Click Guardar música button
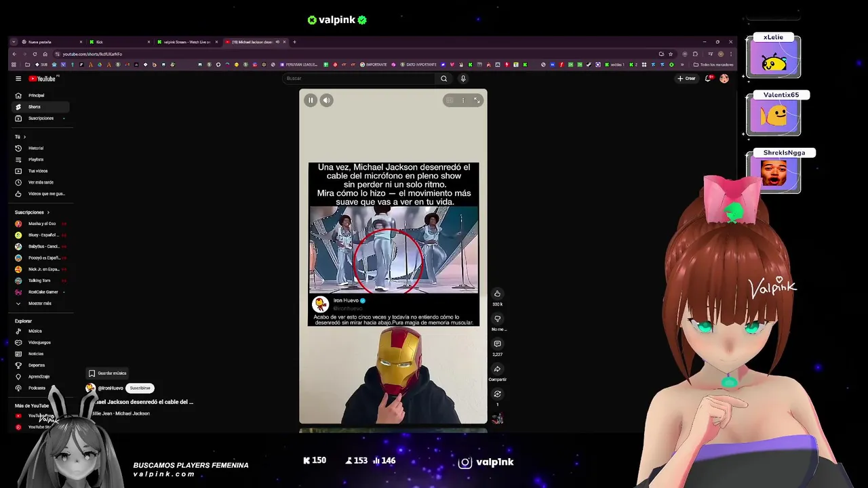 pyautogui.click(x=107, y=373)
